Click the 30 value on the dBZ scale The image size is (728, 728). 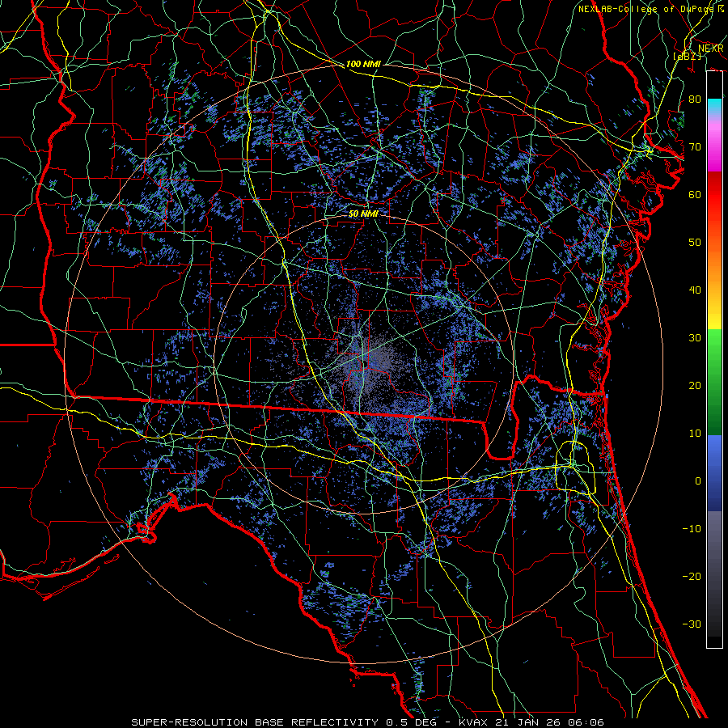[695, 337]
